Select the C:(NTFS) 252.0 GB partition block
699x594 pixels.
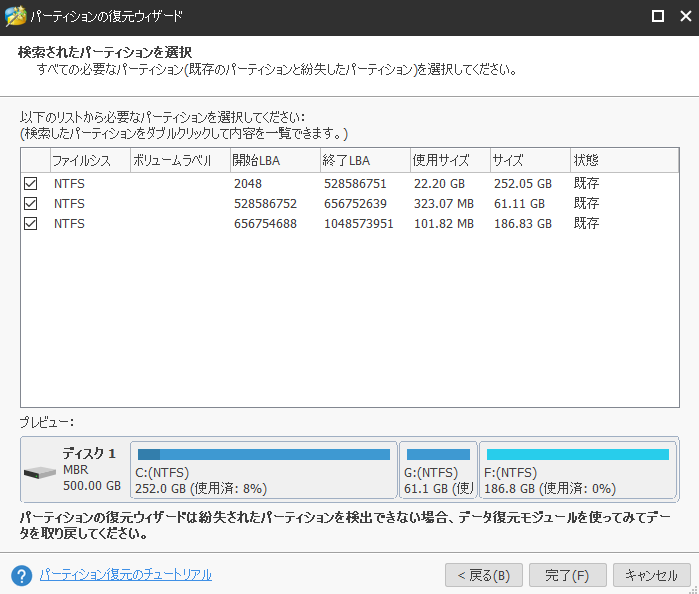coord(263,470)
